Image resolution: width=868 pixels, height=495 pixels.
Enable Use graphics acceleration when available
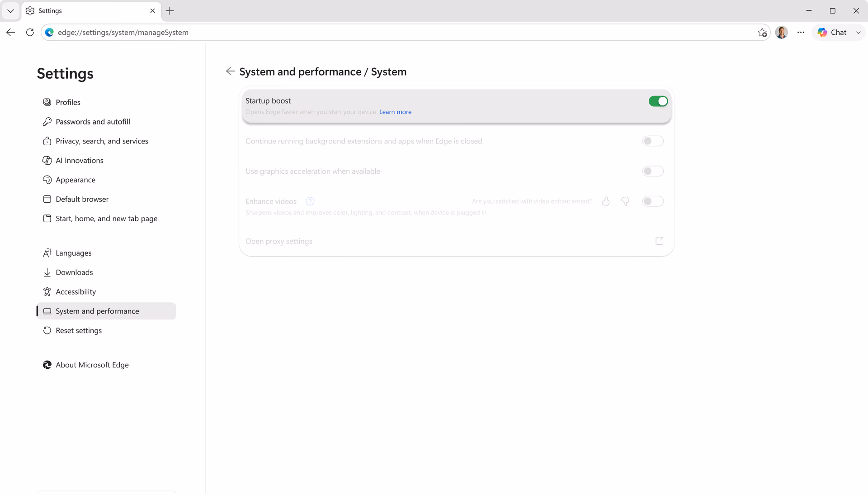[x=653, y=171]
